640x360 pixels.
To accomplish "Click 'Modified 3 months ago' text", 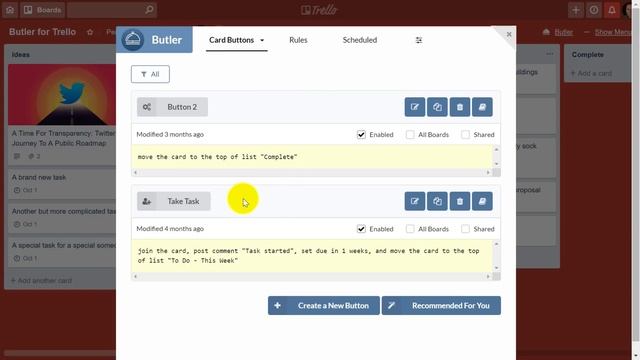I will pos(170,134).
